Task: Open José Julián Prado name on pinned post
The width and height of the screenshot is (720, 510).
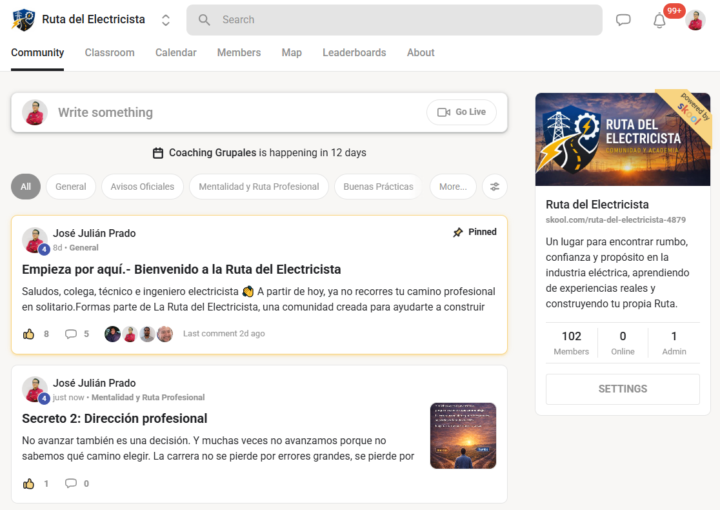Action: pos(94,233)
